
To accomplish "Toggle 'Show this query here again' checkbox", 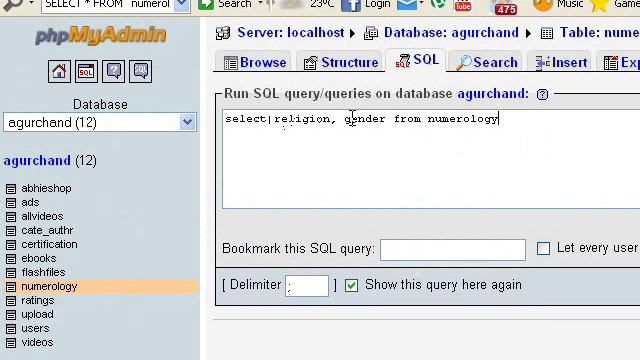I will click(x=351, y=285).
